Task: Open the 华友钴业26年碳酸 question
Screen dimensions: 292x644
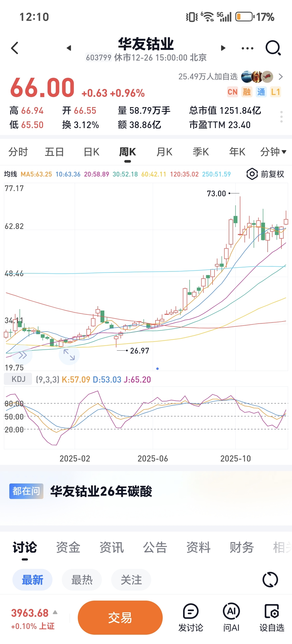Action: pyautogui.click(x=101, y=491)
